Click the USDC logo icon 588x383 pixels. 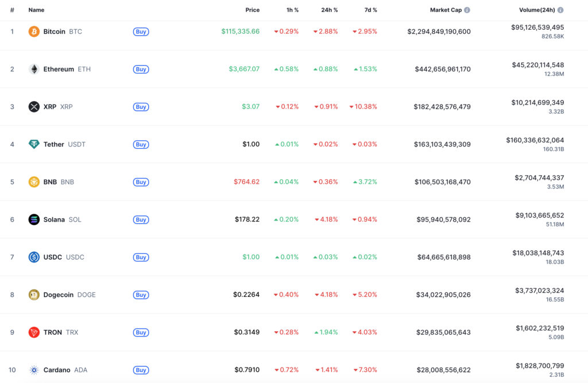[34, 257]
